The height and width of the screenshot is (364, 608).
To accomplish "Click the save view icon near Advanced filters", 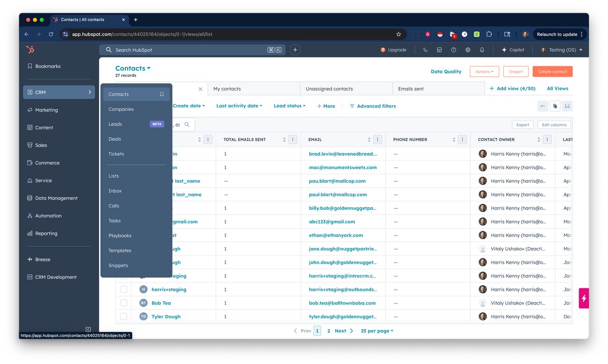I will coord(567,106).
